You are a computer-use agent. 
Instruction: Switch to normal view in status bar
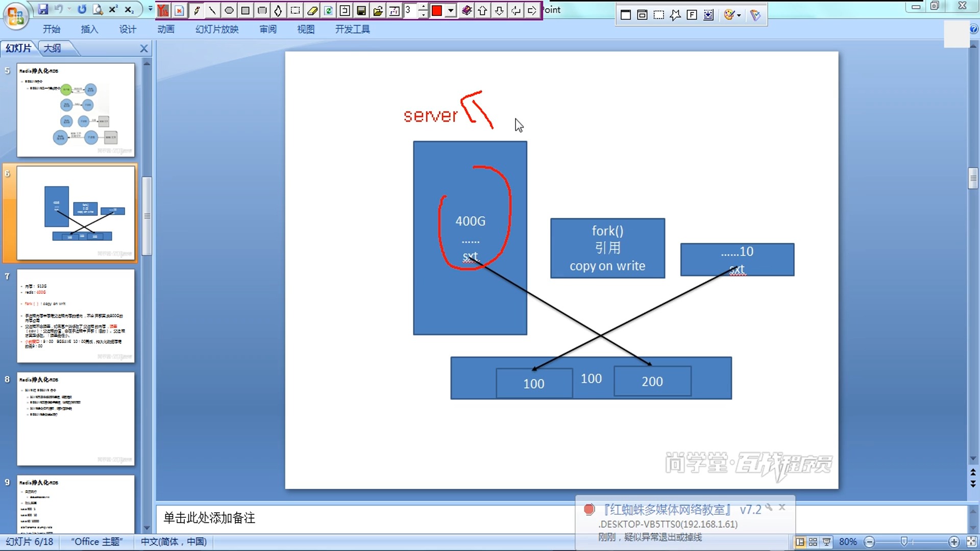point(800,542)
